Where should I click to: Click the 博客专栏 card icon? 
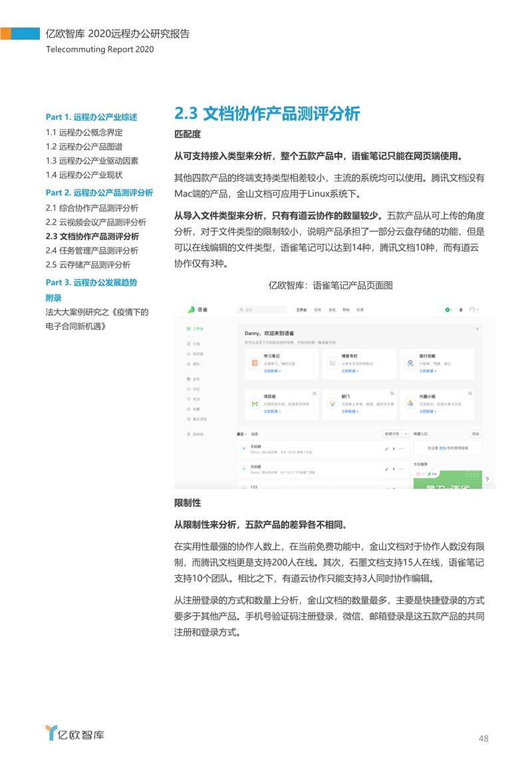click(x=332, y=363)
